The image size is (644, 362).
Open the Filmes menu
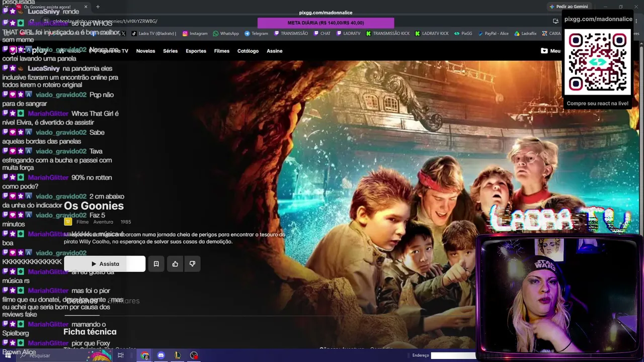pyautogui.click(x=221, y=51)
